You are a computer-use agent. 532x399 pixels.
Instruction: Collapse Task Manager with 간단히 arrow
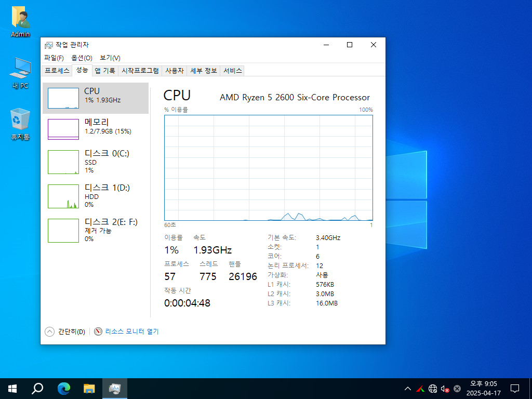(49, 331)
